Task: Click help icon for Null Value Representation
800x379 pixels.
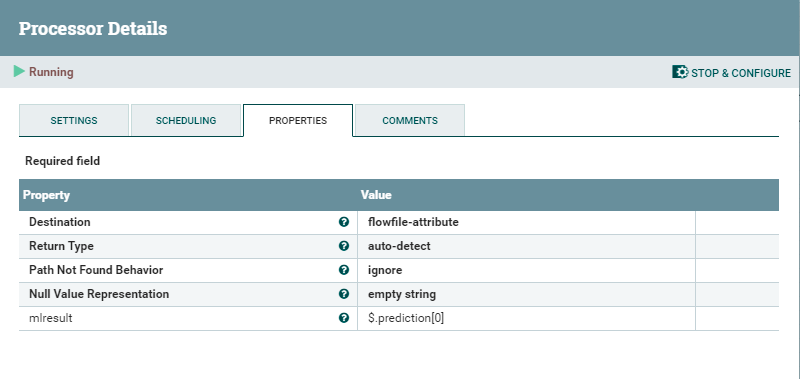Action: [344, 294]
